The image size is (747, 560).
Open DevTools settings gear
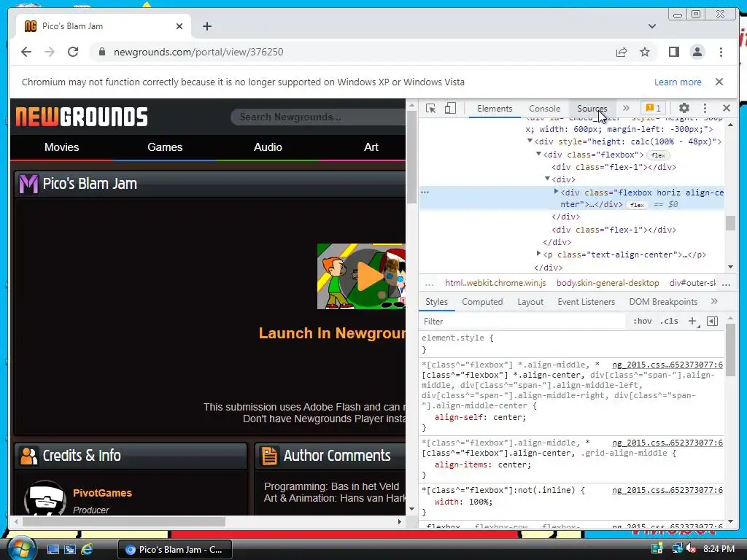(x=684, y=108)
